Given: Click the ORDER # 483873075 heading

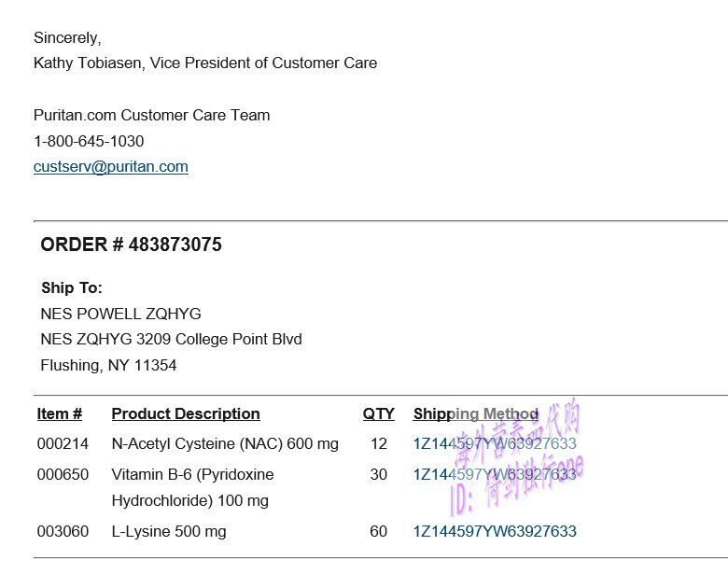Looking at the screenshot, I should click(131, 245).
